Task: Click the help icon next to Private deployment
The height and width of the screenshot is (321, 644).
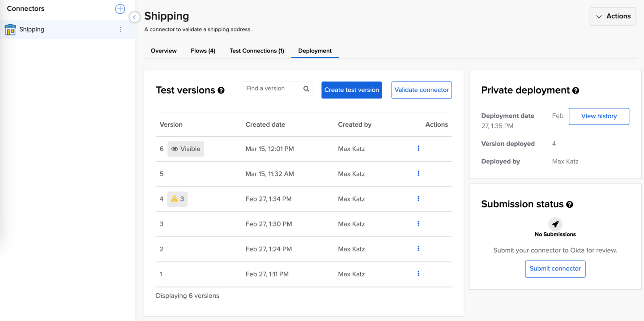Action: pos(576,90)
